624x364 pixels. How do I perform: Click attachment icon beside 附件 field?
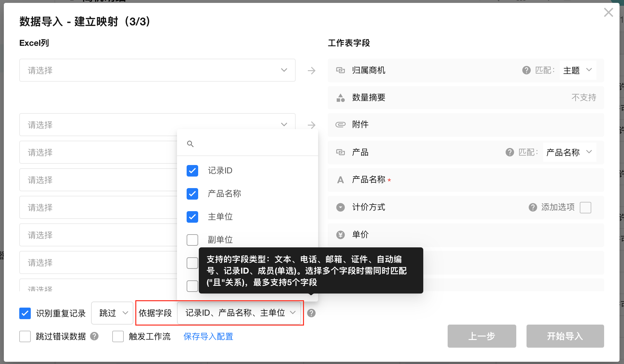coord(340,125)
